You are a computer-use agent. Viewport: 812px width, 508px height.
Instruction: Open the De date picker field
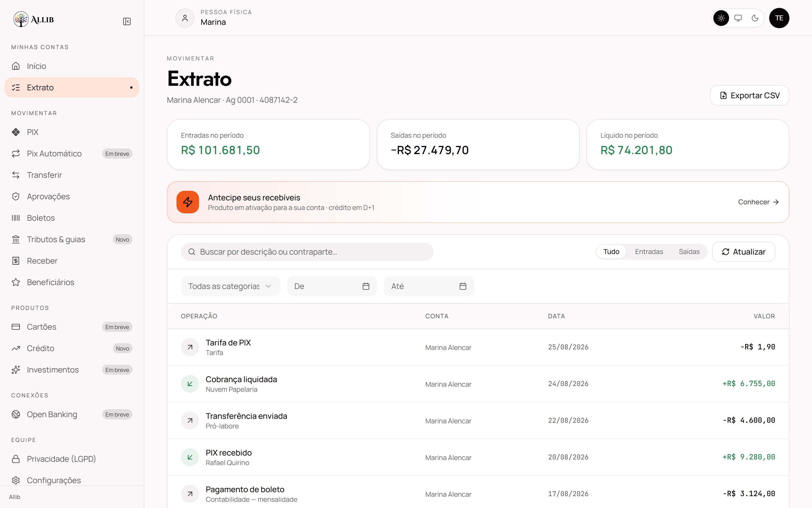(332, 286)
